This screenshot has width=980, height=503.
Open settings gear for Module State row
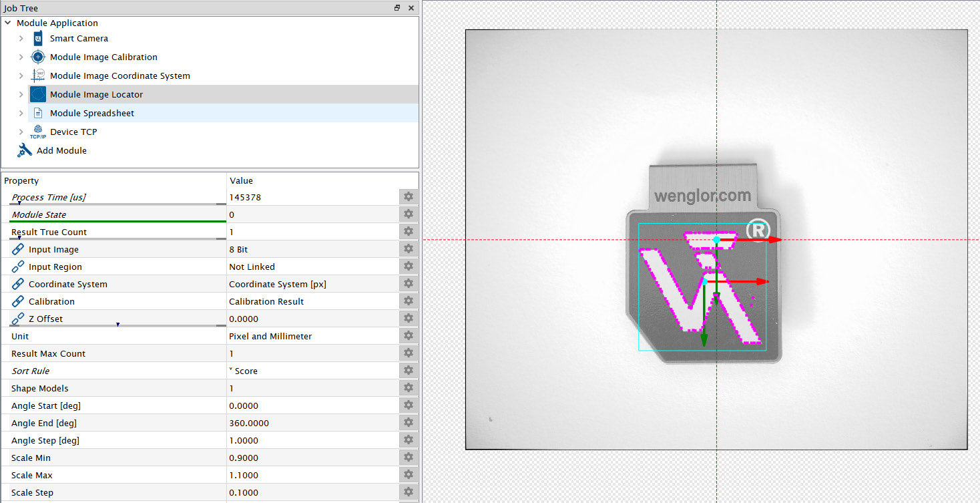(409, 214)
